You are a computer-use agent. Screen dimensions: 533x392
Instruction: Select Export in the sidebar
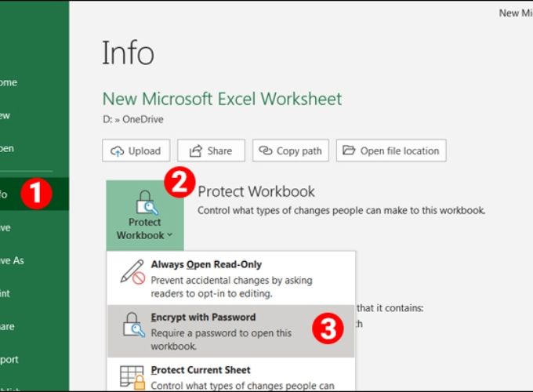coord(34,359)
